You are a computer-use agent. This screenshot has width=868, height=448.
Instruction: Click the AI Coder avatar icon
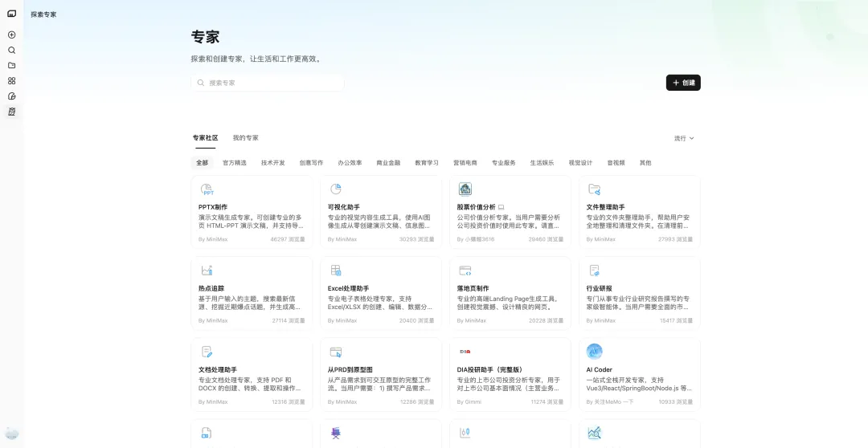(594, 352)
